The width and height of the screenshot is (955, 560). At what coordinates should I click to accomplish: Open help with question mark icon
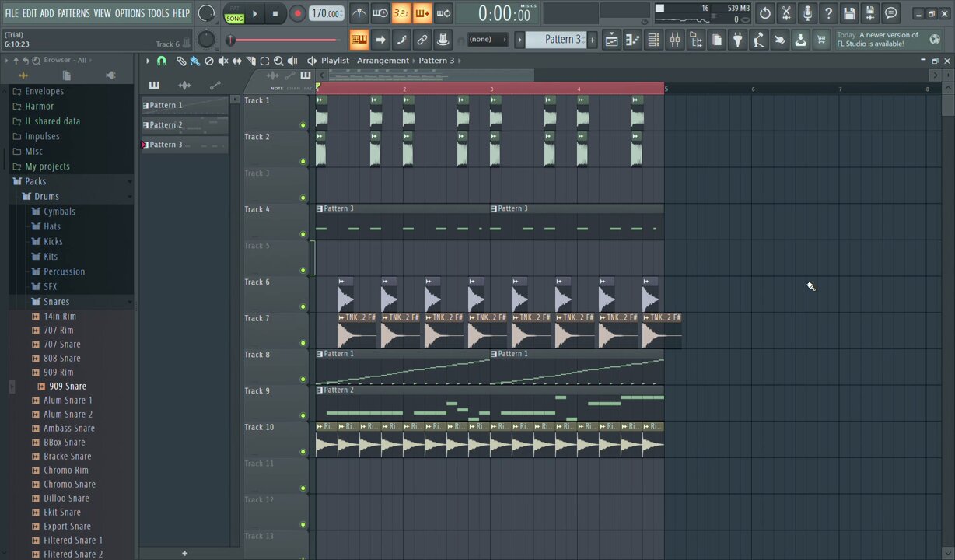click(828, 13)
